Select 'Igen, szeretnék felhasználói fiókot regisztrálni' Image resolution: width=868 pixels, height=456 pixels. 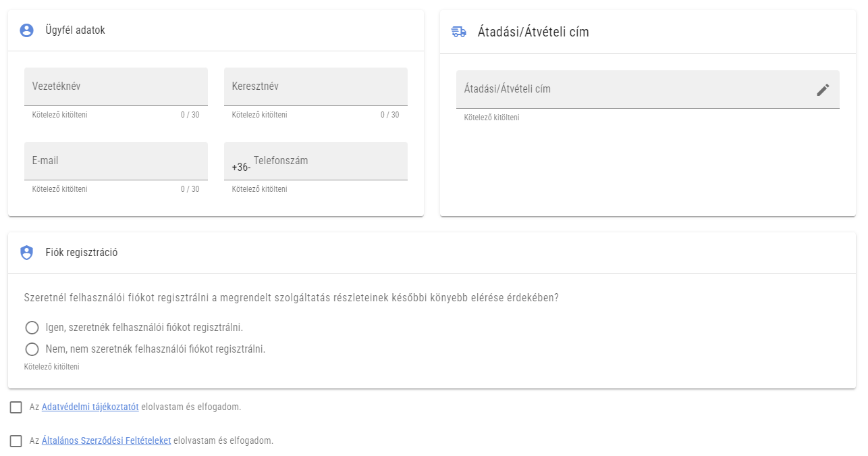pos(32,328)
